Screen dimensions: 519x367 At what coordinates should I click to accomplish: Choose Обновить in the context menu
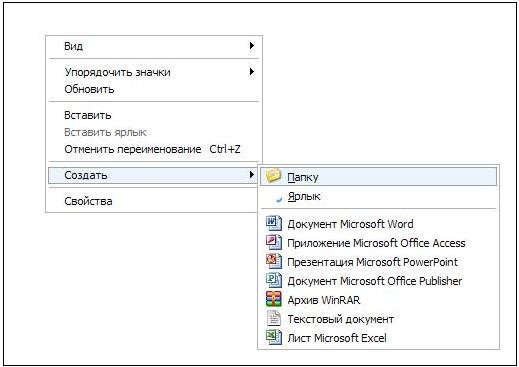154,89
